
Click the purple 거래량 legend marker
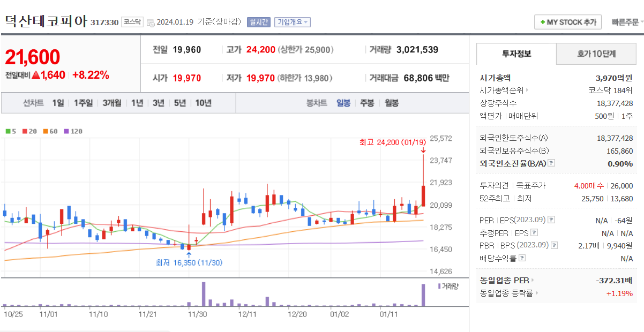[439, 286]
